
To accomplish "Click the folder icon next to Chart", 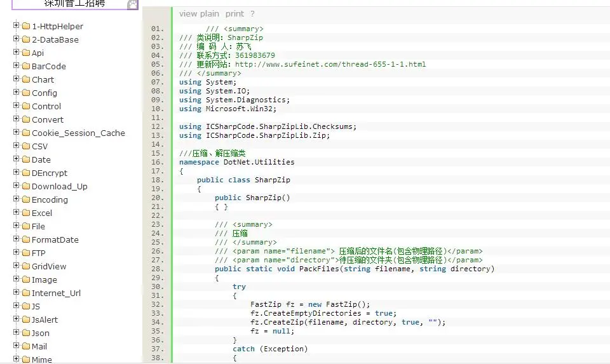I will click(x=26, y=79).
